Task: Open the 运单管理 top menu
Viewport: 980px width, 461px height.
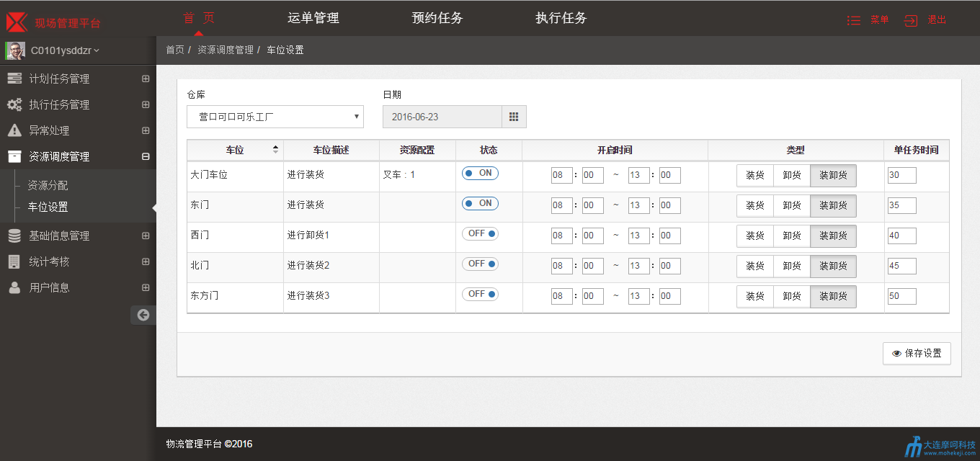Action: click(x=313, y=18)
